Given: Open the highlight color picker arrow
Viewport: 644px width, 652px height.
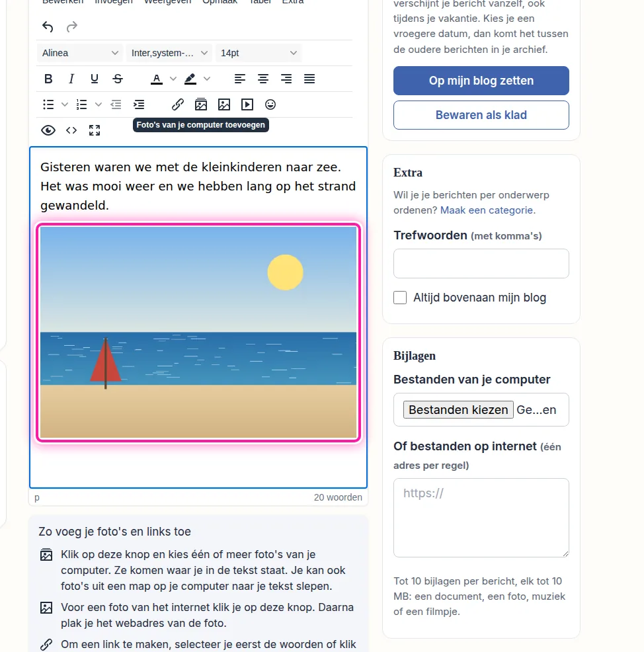Looking at the screenshot, I should 207,79.
